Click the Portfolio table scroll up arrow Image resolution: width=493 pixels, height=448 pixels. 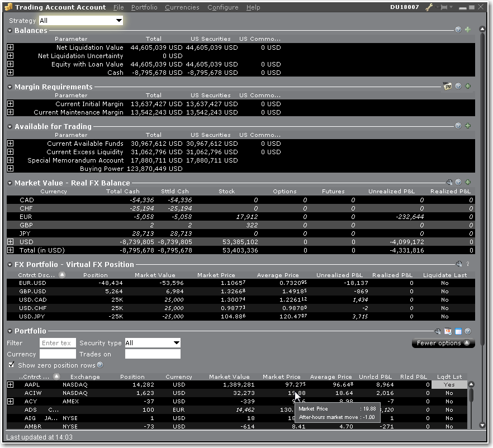471,384
